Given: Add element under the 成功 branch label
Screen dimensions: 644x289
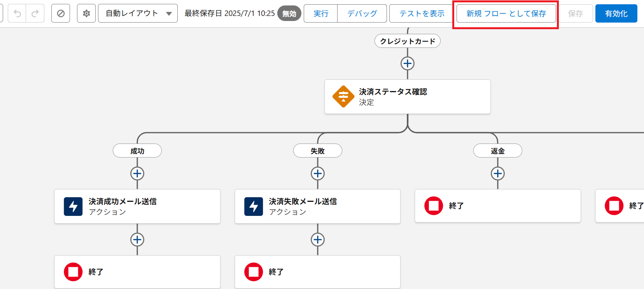Looking at the screenshot, I should tap(137, 173).
